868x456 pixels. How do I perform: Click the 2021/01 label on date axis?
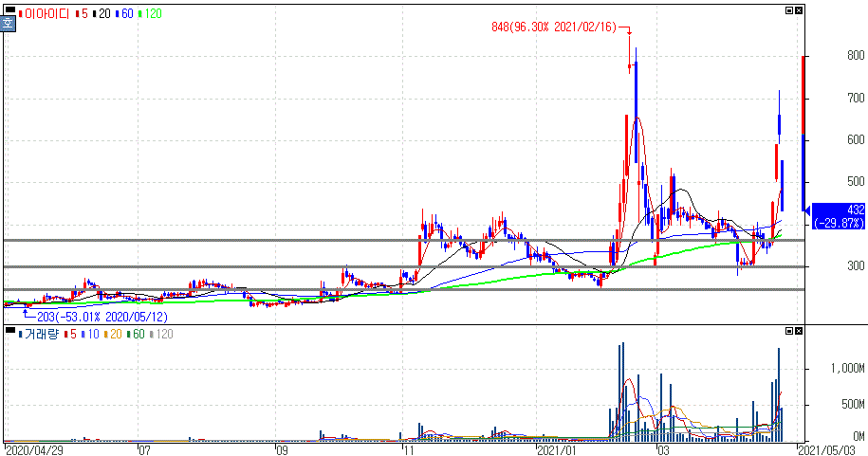(557, 450)
